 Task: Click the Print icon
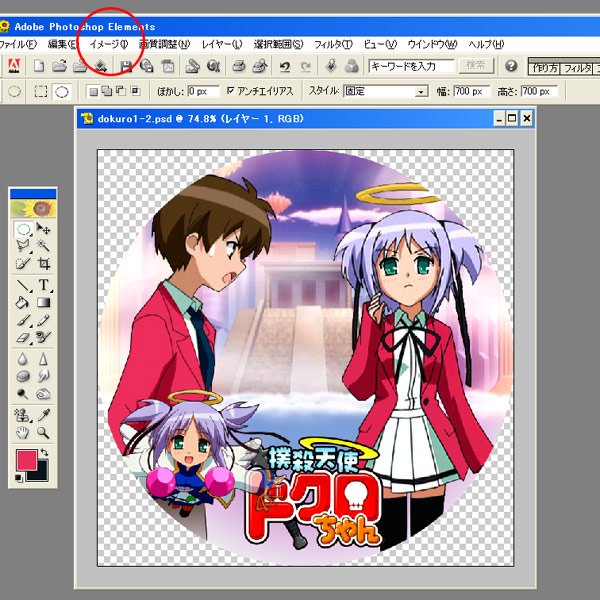(239, 66)
